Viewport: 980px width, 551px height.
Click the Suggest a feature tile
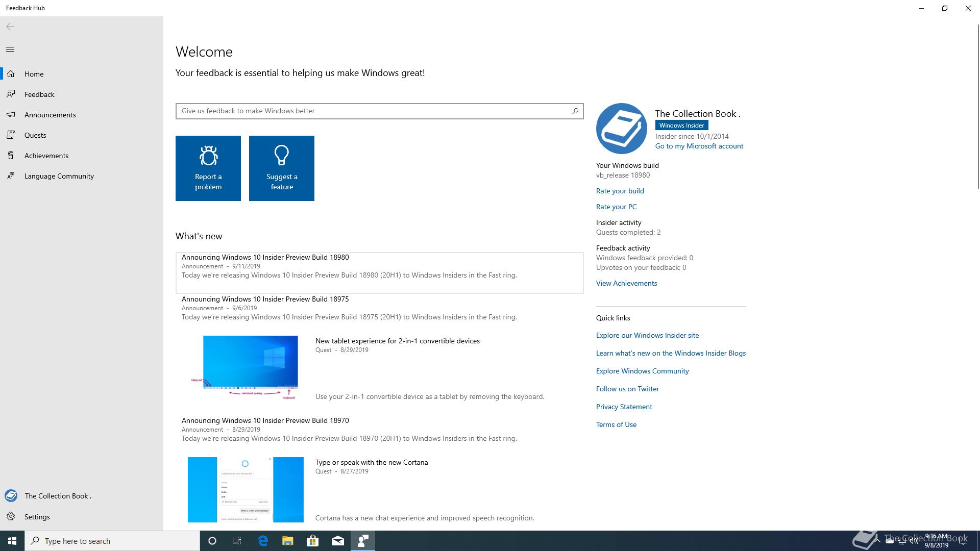282,168
